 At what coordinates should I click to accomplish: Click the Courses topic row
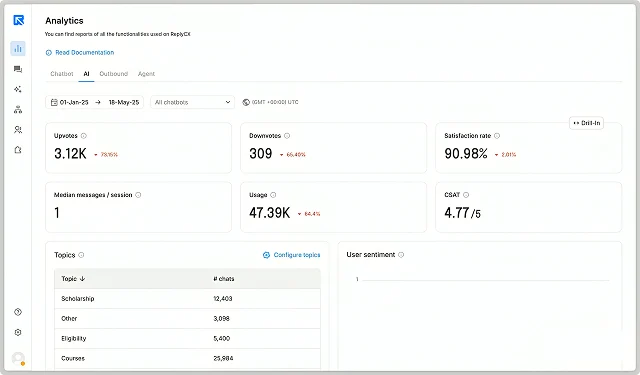pos(187,359)
